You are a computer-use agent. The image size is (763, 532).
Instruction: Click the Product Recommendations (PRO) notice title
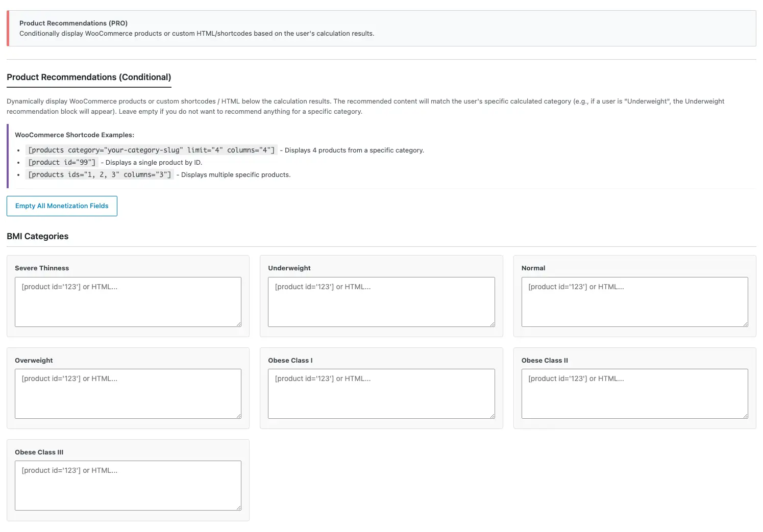tap(73, 23)
